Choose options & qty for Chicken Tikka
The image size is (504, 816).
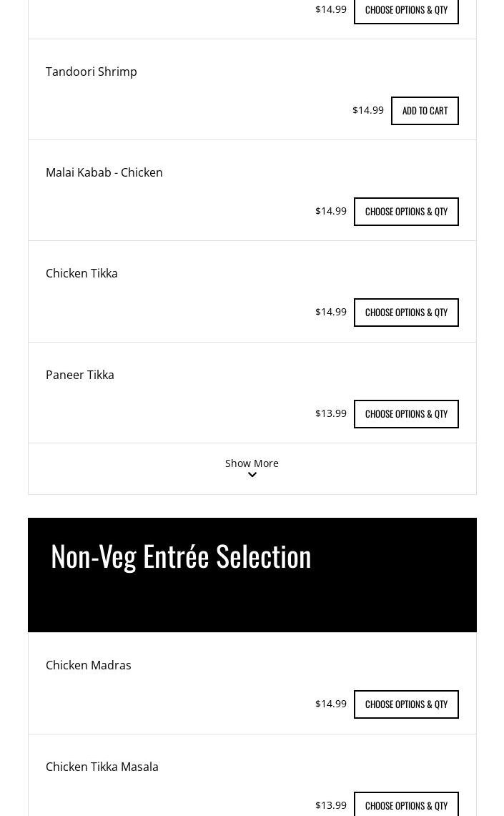[x=406, y=313]
